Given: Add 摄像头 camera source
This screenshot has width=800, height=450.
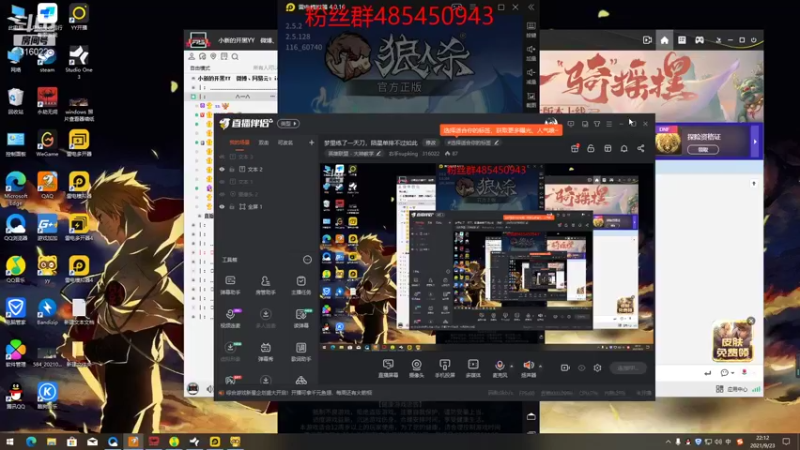Looking at the screenshot, I should (x=416, y=368).
